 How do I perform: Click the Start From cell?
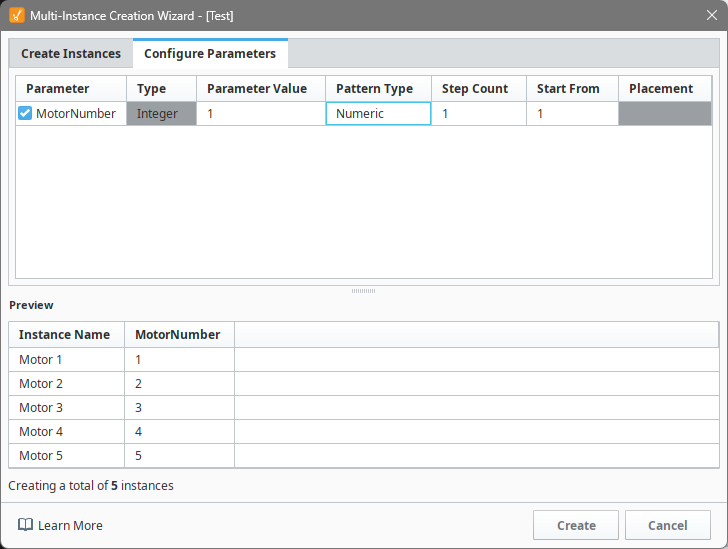[572, 114]
